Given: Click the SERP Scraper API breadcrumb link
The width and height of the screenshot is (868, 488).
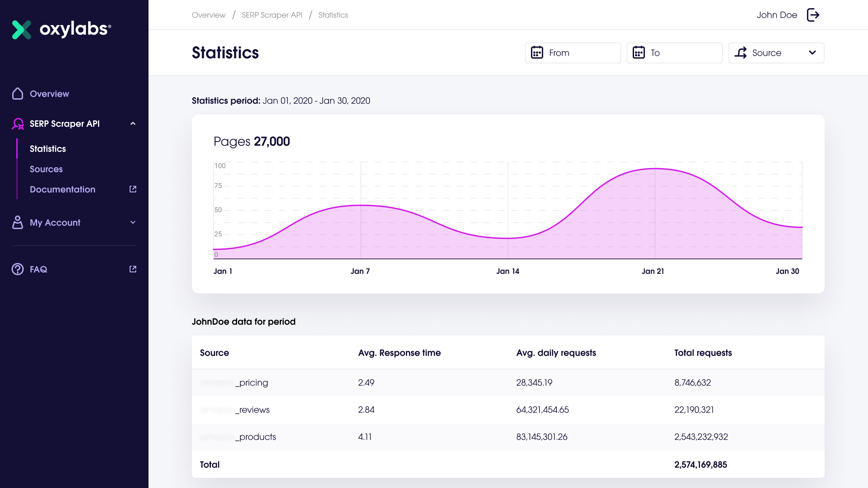Looking at the screenshot, I should [x=272, y=15].
